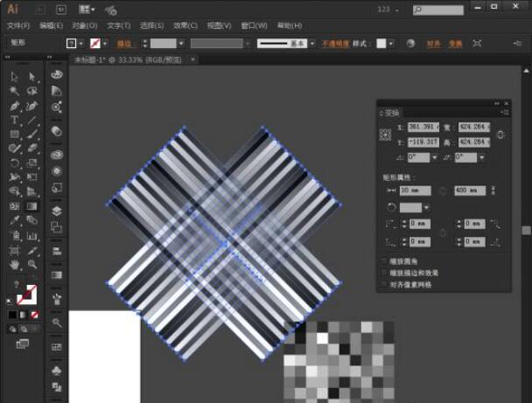
Task: Enable the scale strokes and effects checkbox
Action: (384, 273)
